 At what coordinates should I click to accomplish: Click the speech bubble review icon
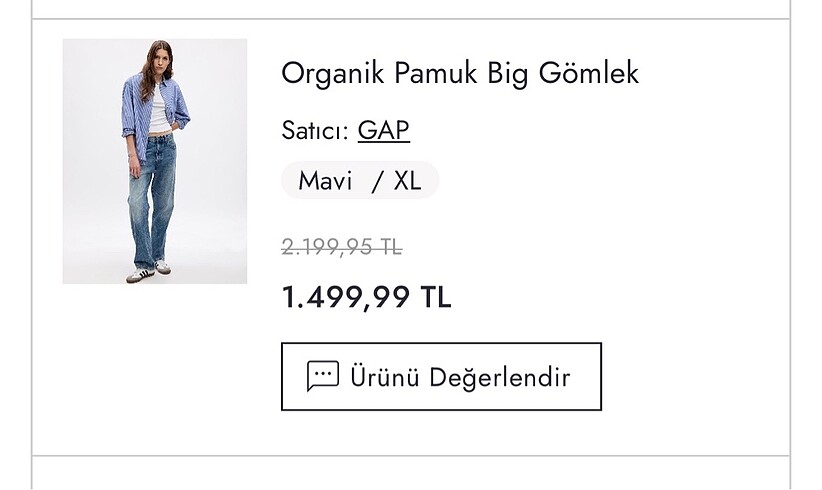pos(322,376)
